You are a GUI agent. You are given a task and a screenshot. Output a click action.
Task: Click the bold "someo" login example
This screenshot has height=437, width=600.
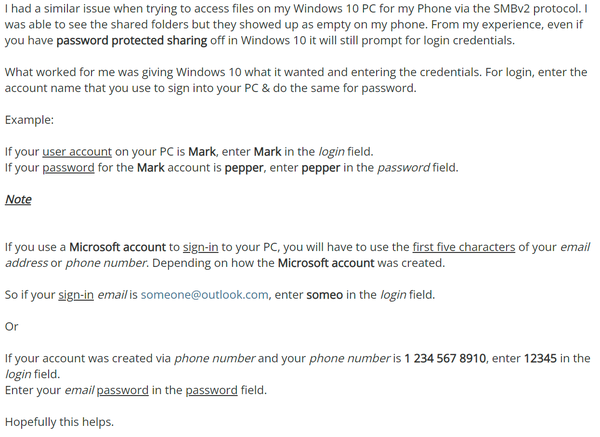click(324, 295)
